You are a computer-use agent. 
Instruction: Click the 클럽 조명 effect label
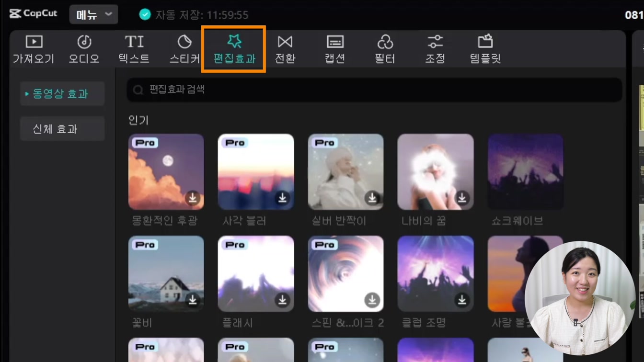(x=424, y=323)
